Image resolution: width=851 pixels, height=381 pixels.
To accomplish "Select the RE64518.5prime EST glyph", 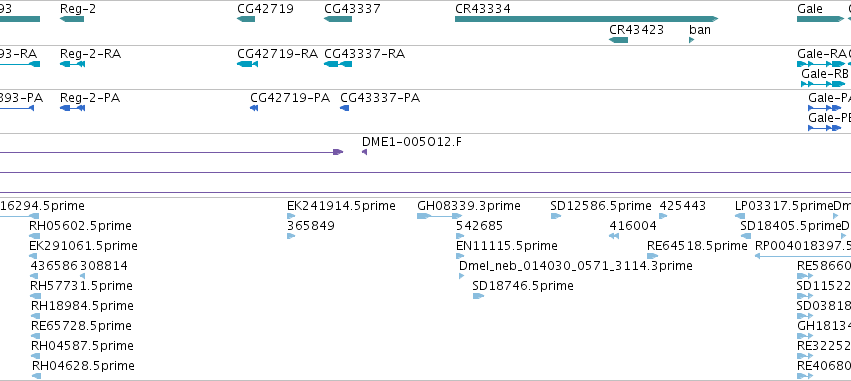I will pos(652,256).
